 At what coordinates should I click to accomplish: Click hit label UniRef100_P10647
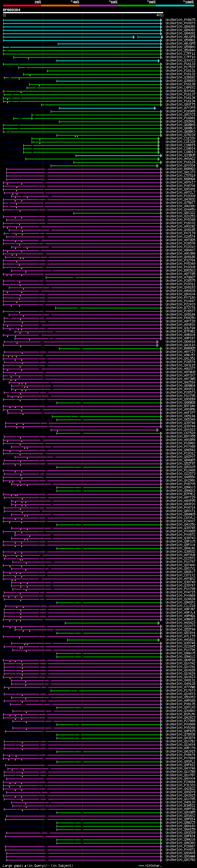(180, 301)
